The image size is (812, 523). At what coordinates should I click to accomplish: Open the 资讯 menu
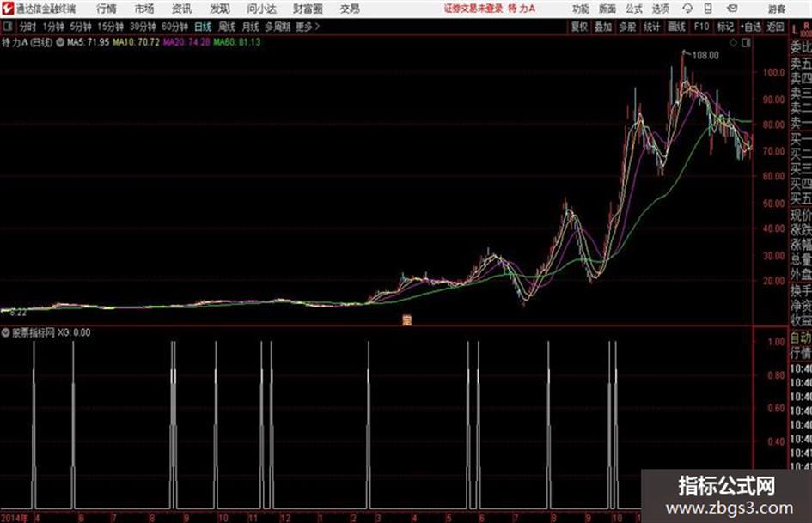click(182, 9)
